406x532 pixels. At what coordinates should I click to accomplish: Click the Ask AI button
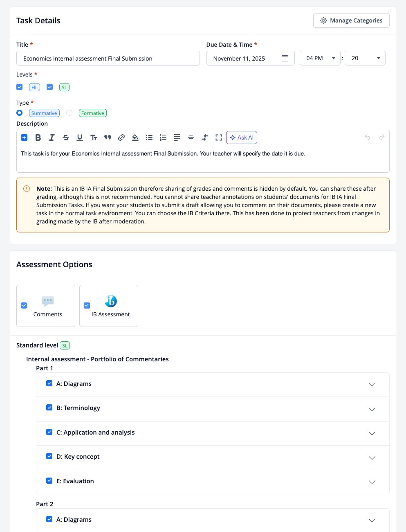242,138
